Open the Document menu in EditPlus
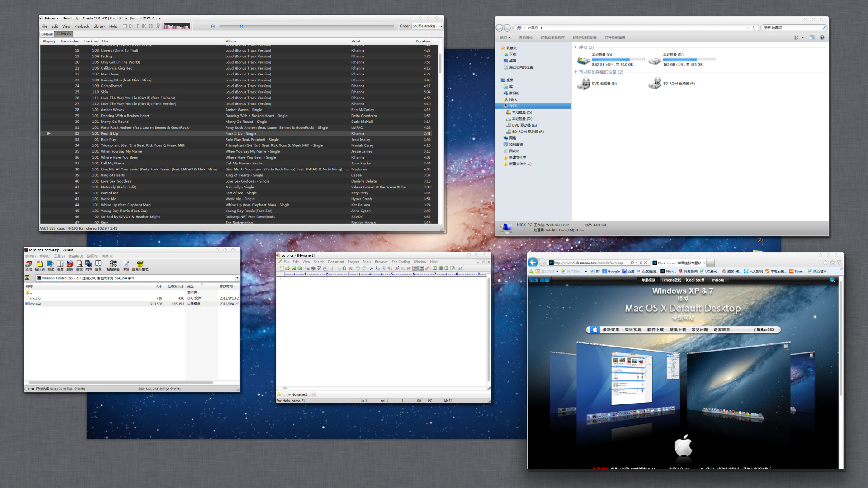The height and width of the screenshot is (488, 868). [336, 262]
